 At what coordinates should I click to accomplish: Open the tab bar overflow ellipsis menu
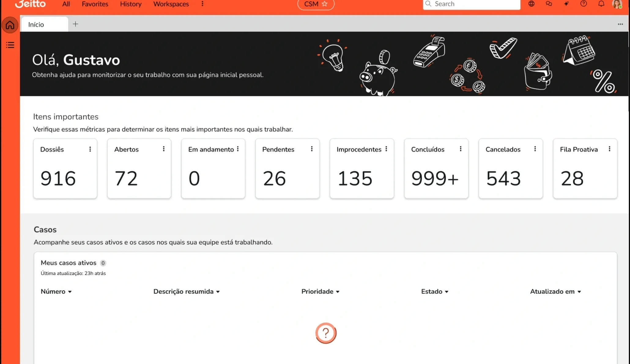click(x=620, y=24)
